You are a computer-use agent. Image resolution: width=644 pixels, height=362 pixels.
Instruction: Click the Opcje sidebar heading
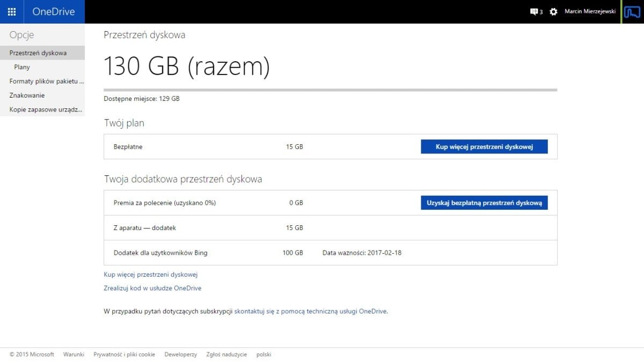click(21, 35)
